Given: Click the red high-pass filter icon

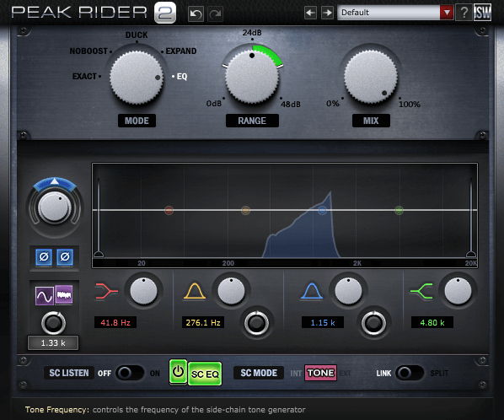Looking at the screenshot, I should click(x=106, y=291).
